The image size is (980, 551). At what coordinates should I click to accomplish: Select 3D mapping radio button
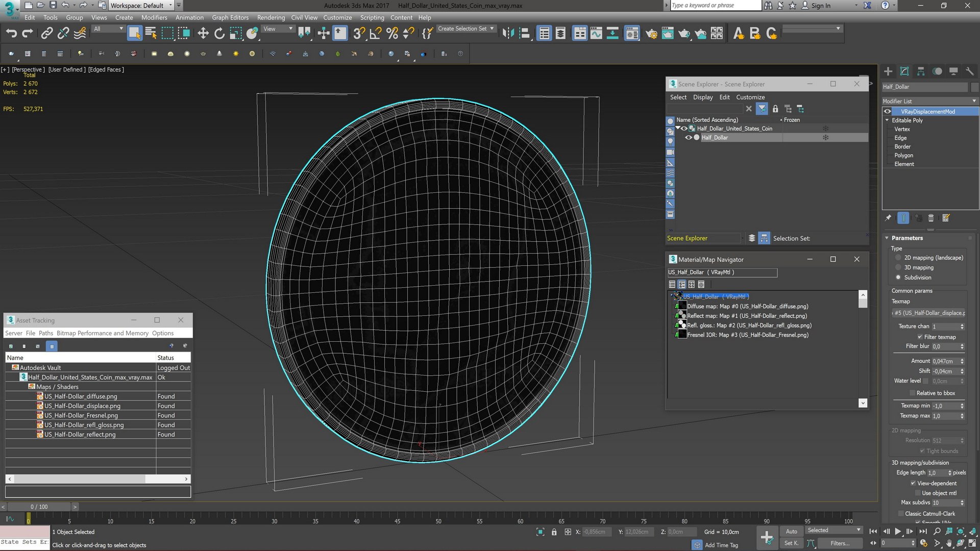[x=898, y=267]
